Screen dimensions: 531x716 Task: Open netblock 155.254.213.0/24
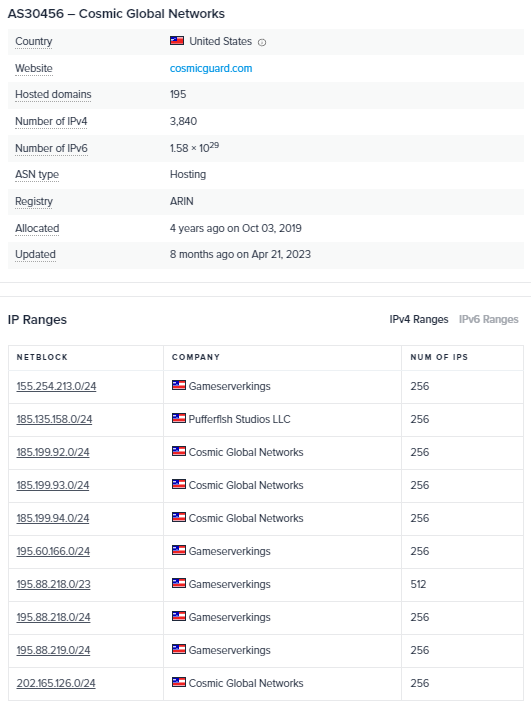click(56, 386)
